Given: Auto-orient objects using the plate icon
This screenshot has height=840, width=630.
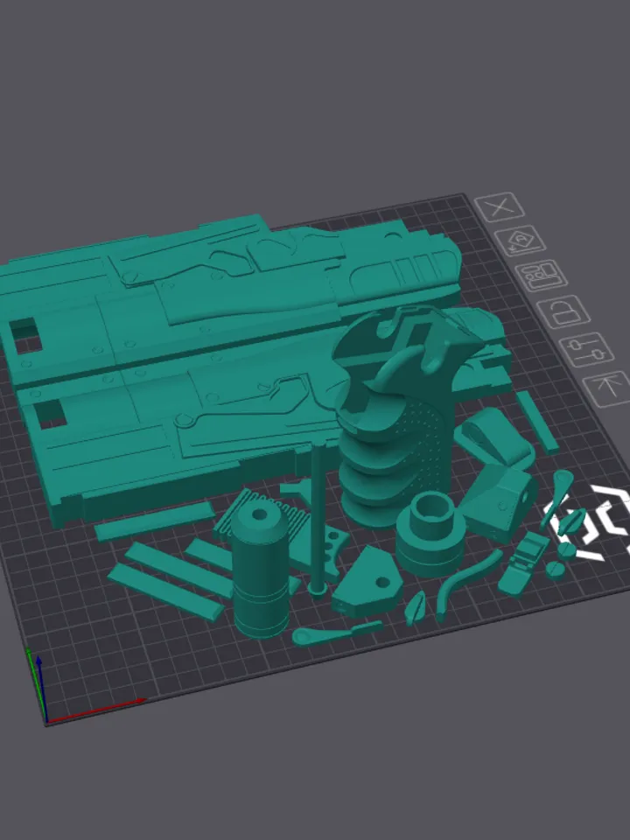Looking at the screenshot, I should tap(516, 240).
